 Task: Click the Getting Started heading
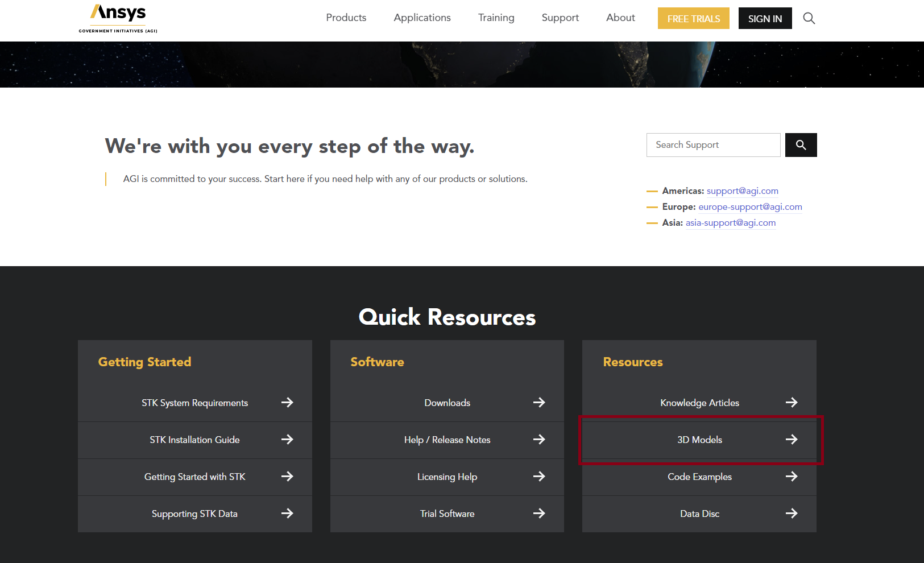(144, 362)
